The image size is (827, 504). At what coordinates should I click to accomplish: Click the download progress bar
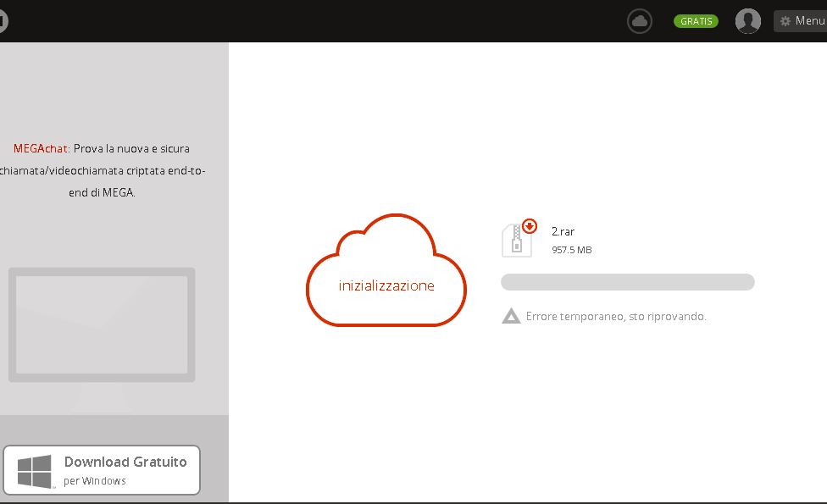point(628,282)
